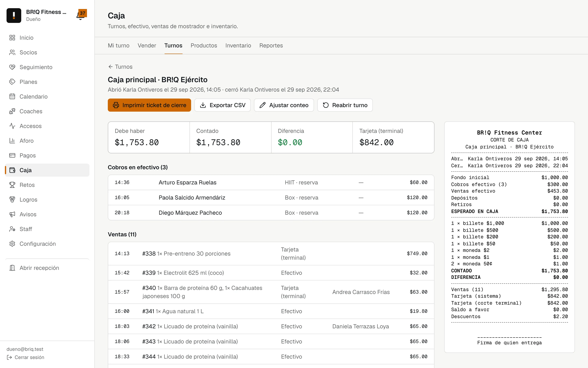Image resolution: width=588 pixels, height=368 pixels.
Task: Select the Turnos tab
Action: click(173, 46)
